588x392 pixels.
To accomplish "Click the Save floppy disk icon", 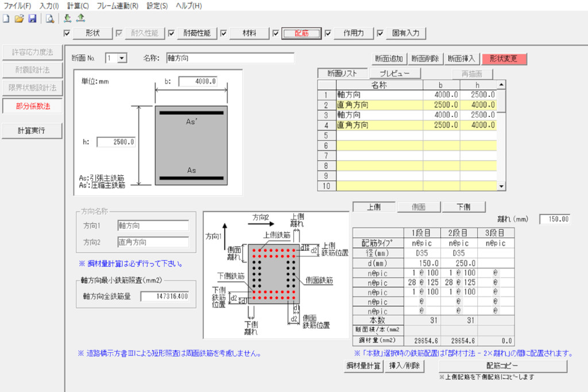I will 32,18.
